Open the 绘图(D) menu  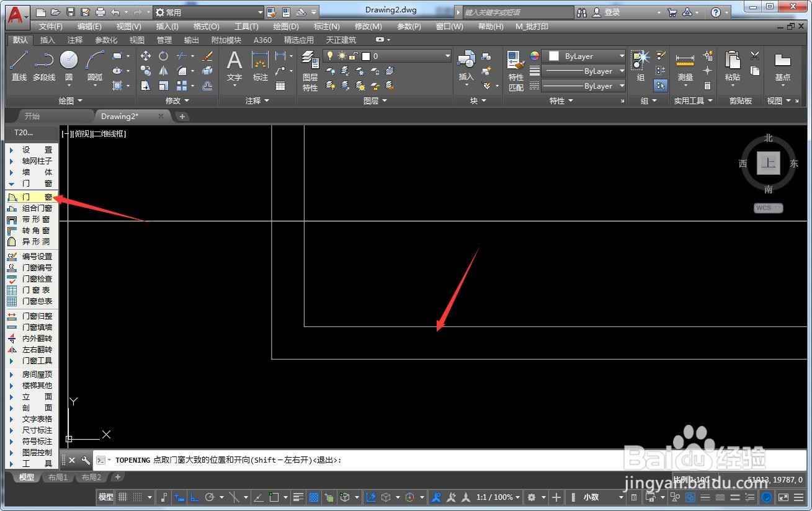click(286, 27)
